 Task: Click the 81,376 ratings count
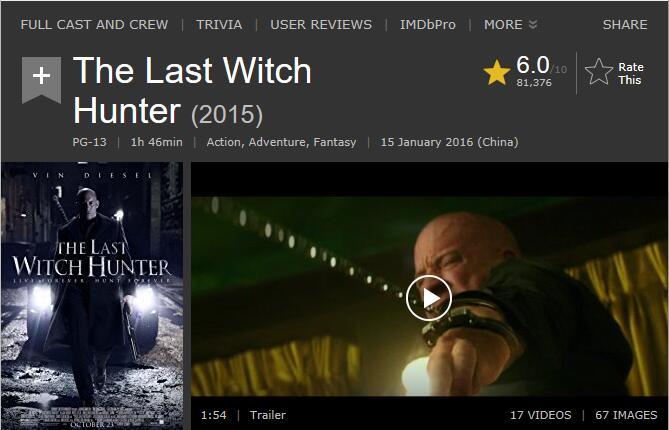[x=534, y=83]
